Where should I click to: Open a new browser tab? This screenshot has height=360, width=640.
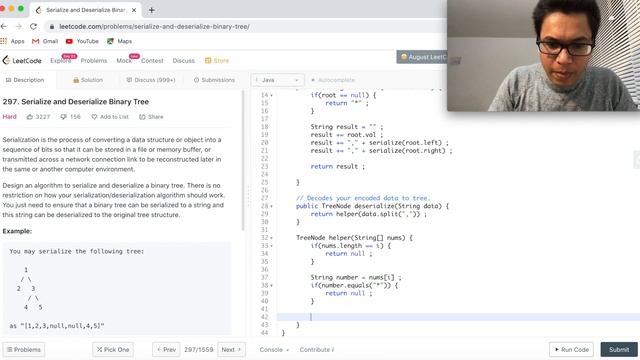151,10
